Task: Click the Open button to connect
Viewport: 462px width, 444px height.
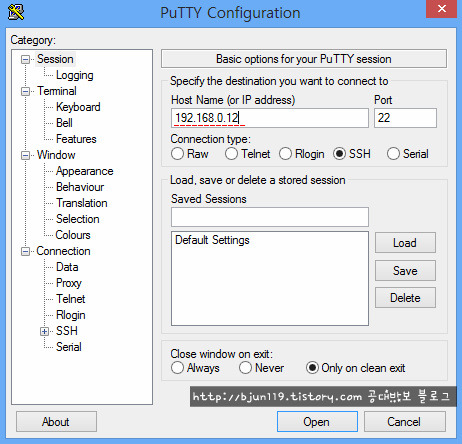Action: [317, 422]
